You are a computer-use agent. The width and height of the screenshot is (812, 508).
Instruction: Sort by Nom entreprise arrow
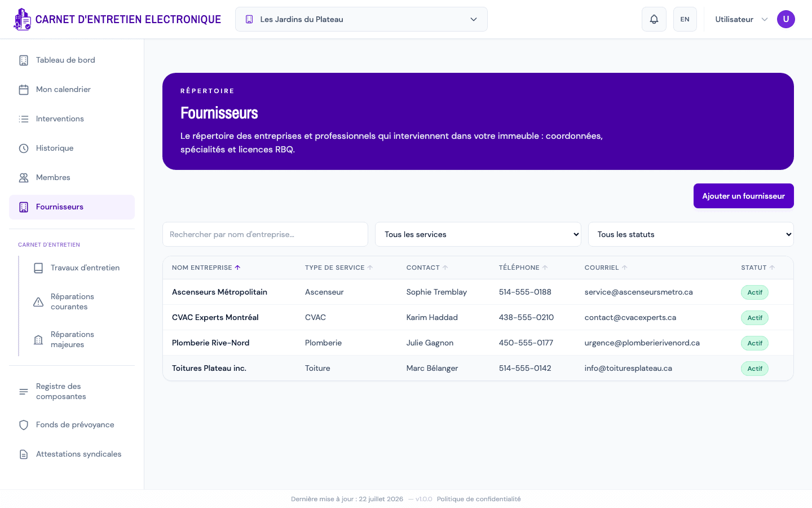[x=237, y=268]
